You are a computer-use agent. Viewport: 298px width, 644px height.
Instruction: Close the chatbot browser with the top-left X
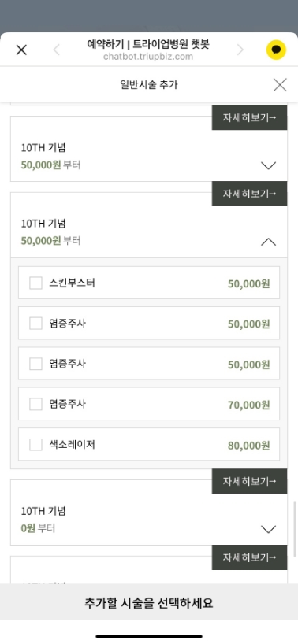click(x=21, y=50)
